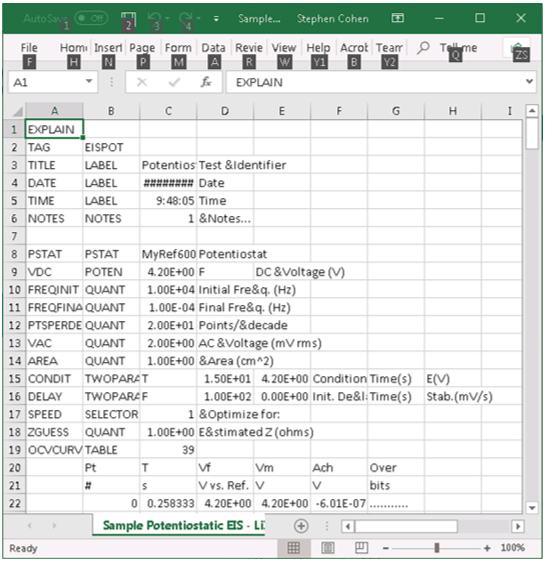Open the View ribbon tab
546x562 pixels.
pyautogui.click(x=284, y=48)
